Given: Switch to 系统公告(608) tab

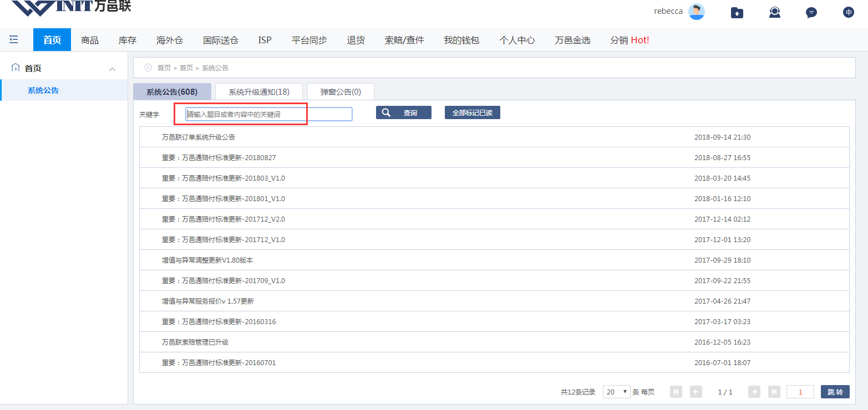Looking at the screenshot, I should [x=172, y=91].
